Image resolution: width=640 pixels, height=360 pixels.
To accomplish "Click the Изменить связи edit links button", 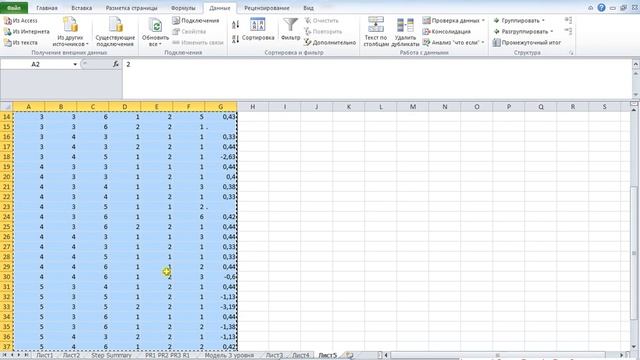I will pyautogui.click(x=198, y=42).
